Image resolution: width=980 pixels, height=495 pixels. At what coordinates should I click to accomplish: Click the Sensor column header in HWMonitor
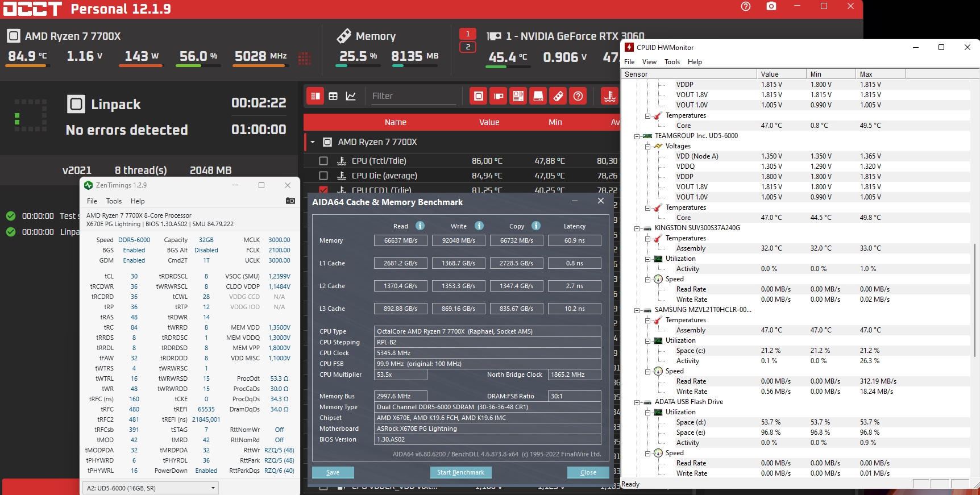point(688,74)
